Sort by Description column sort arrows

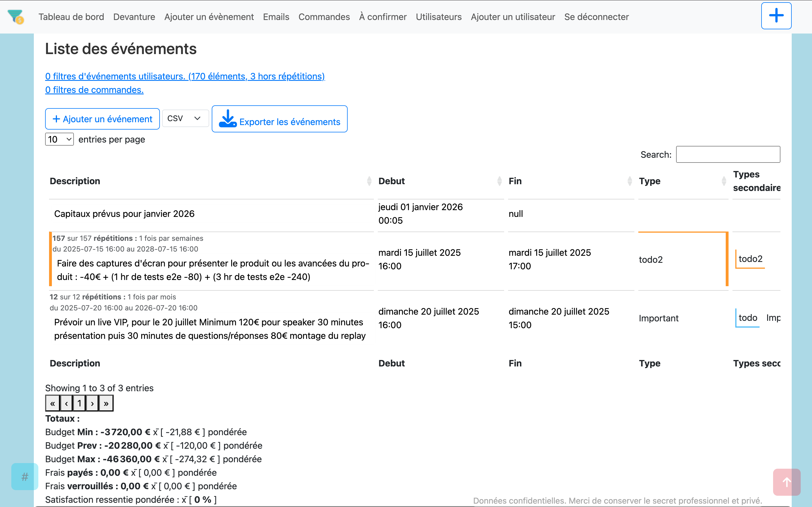[369, 181]
